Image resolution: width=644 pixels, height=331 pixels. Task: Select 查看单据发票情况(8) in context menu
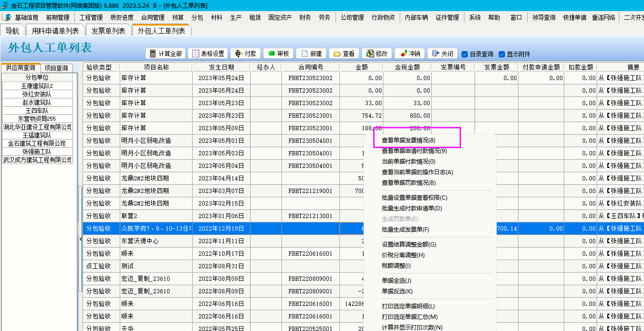coord(408,140)
